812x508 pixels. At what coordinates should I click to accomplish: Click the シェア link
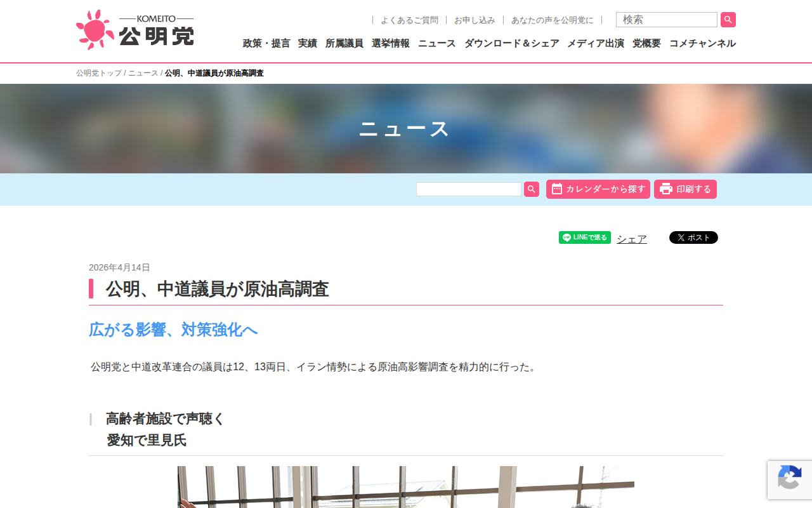click(632, 239)
